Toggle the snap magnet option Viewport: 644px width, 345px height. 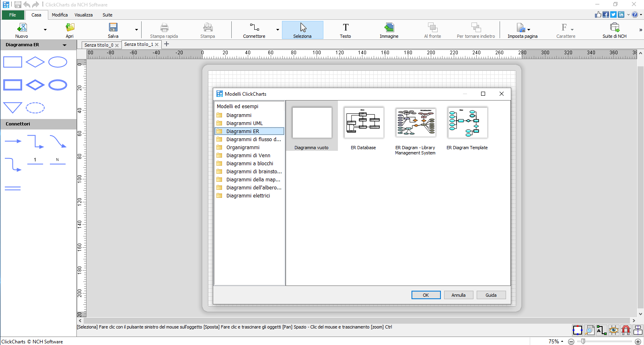pos(626,330)
